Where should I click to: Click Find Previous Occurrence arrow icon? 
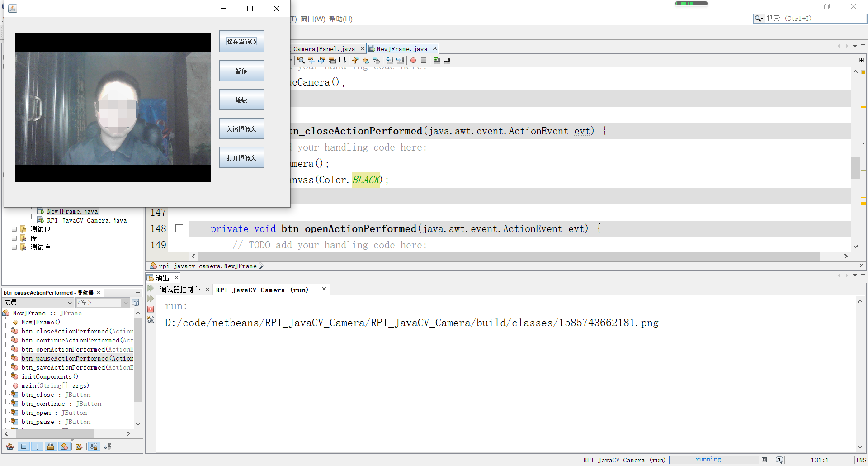[311, 60]
